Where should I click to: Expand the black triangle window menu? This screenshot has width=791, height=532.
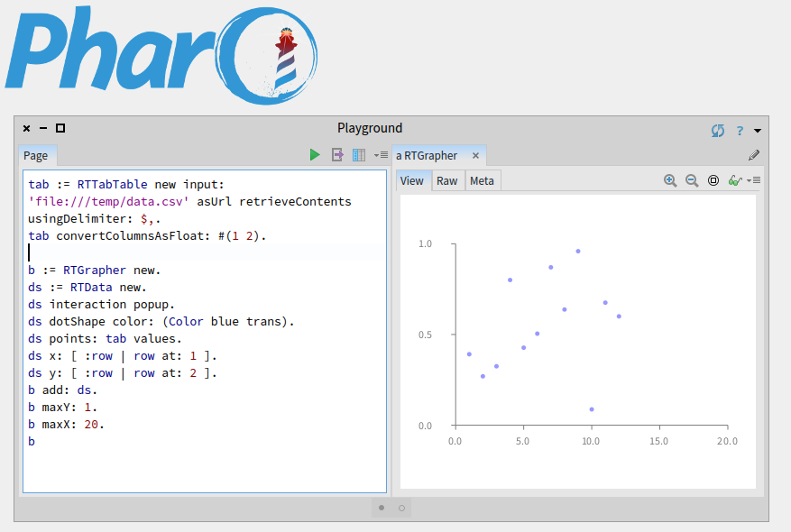pyautogui.click(x=759, y=130)
